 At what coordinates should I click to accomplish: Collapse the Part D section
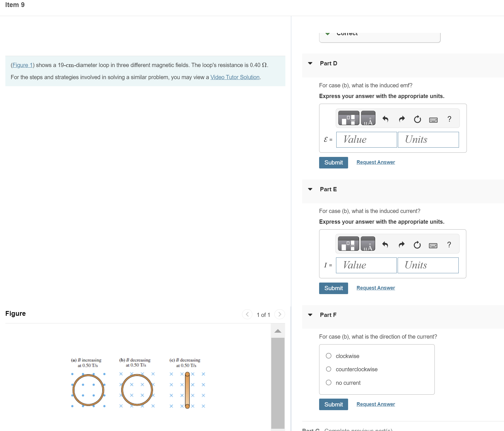(x=310, y=63)
